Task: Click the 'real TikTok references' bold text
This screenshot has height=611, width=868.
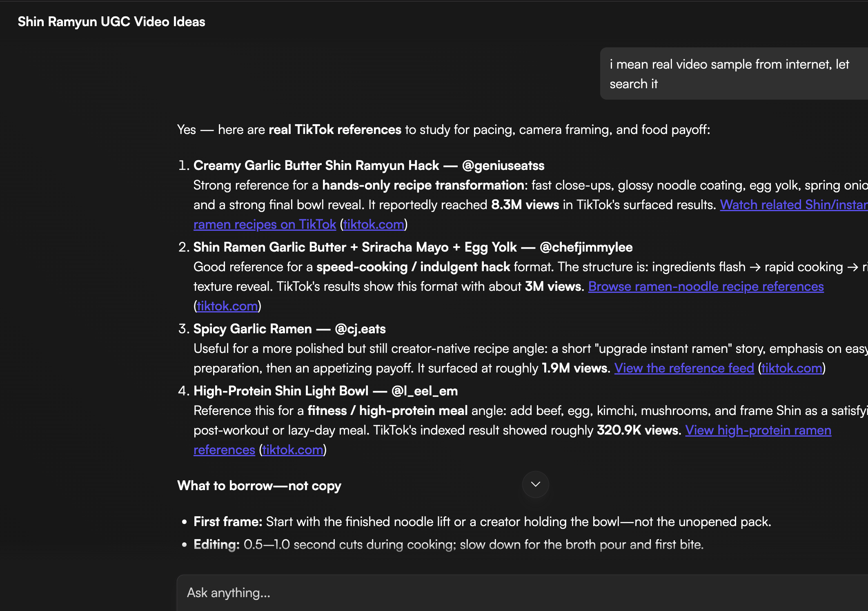Action: [x=335, y=129]
